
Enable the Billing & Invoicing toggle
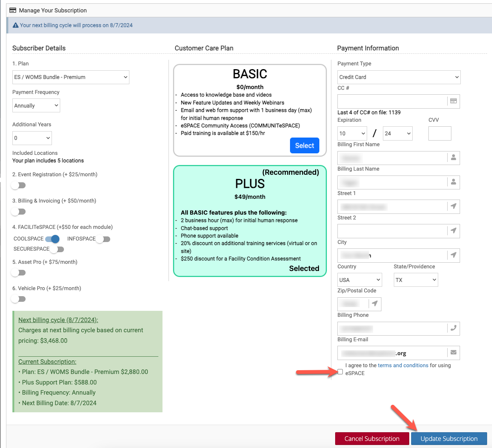(18, 212)
